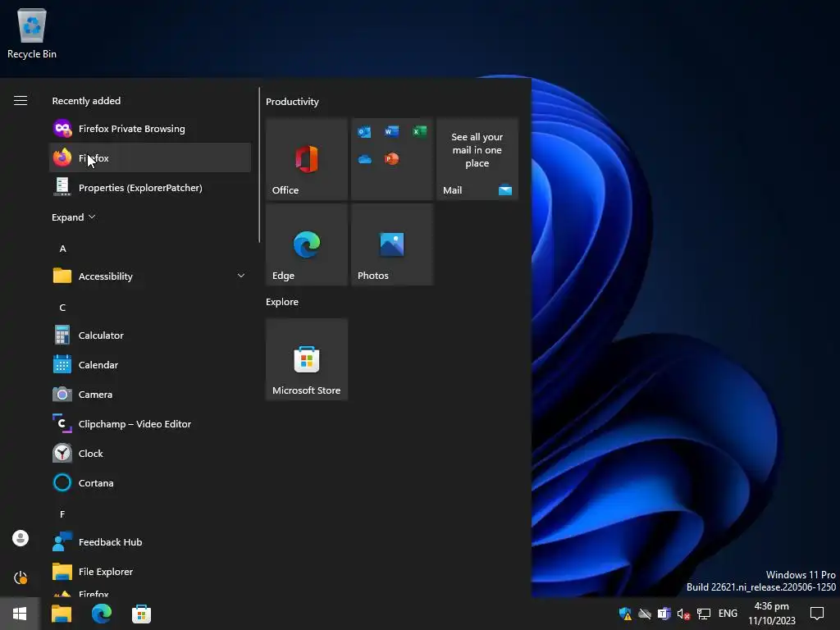The width and height of the screenshot is (840, 630).
Task: Open File Explorer from app list
Action: tap(149, 572)
